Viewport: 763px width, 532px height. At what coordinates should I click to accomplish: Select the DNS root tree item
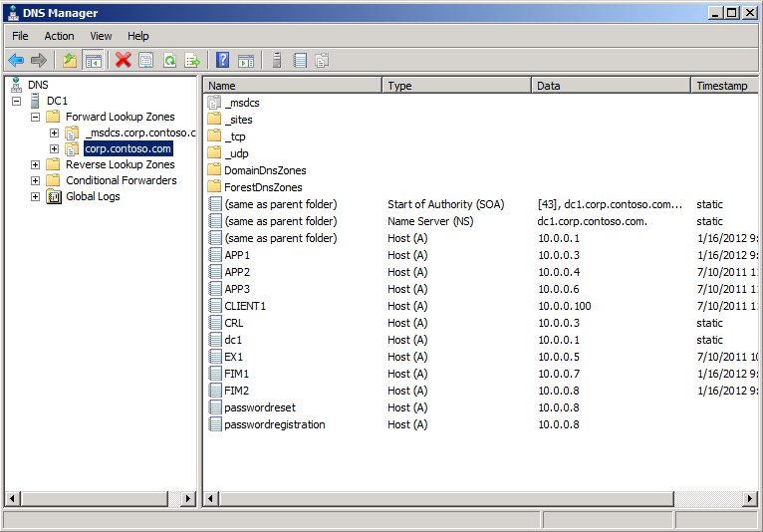pos(38,85)
